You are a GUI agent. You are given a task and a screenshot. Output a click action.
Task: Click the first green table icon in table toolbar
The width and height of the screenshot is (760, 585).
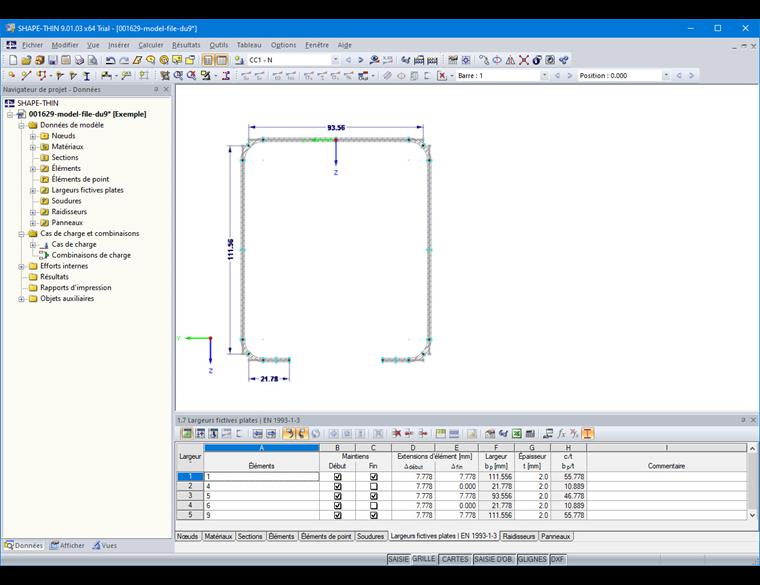coord(187,434)
